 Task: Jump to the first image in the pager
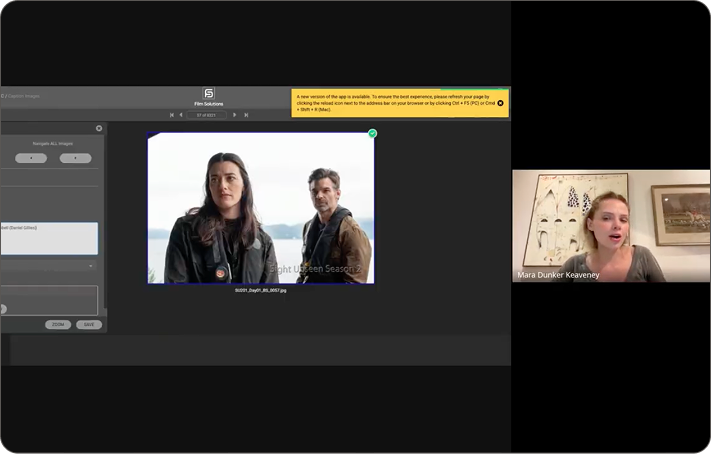(172, 115)
